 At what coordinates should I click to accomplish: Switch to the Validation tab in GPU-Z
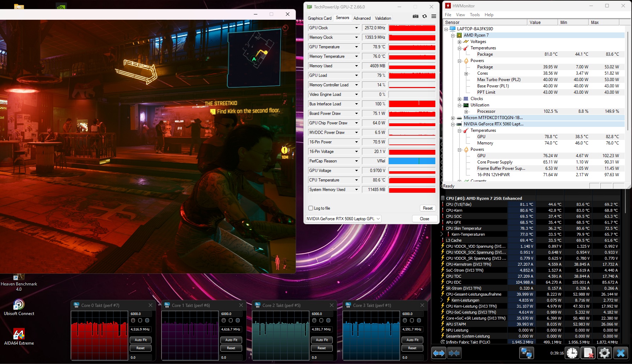383,18
